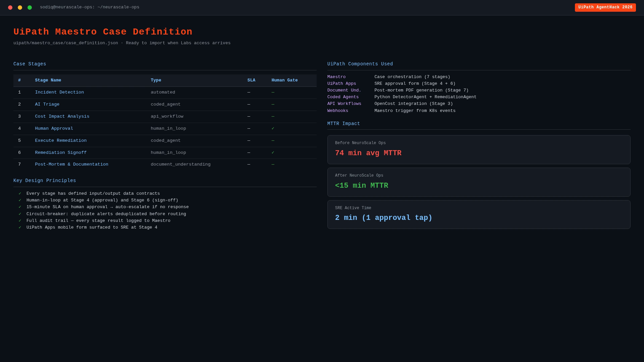The width and height of the screenshot is (644, 362).
Task: Open the SRE Active Time card
Action: [x=479, y=215]
